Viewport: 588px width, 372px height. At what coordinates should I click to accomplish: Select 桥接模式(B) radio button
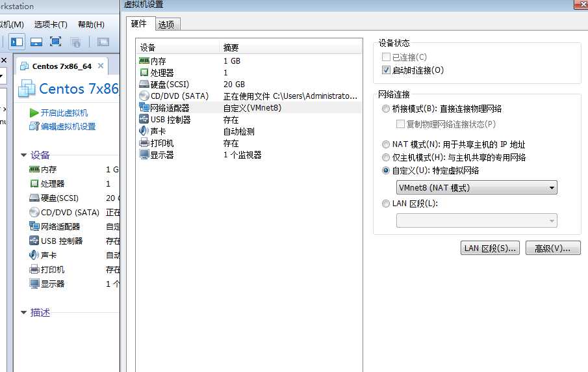(385, 109)
